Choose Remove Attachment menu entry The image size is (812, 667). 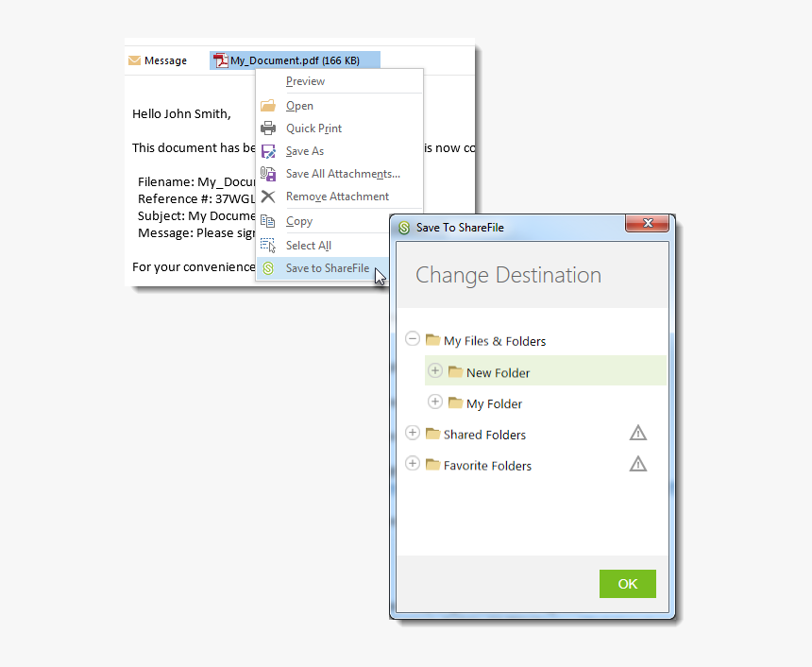(x=339, y=197)
